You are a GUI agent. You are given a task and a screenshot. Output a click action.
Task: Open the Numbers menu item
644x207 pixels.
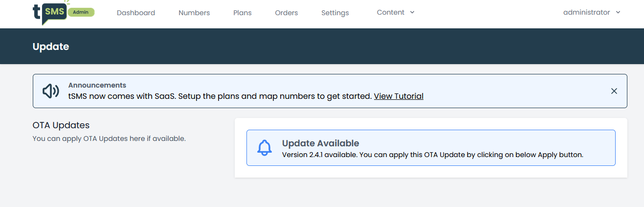tap(194, 13)
